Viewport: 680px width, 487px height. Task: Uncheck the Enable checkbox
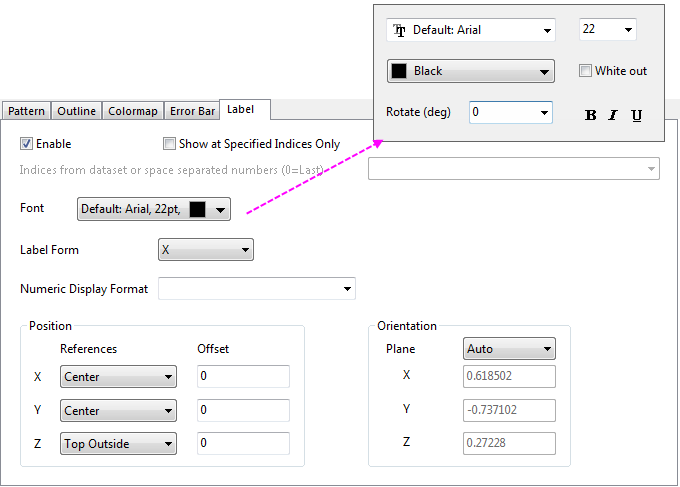coord(27,144)
